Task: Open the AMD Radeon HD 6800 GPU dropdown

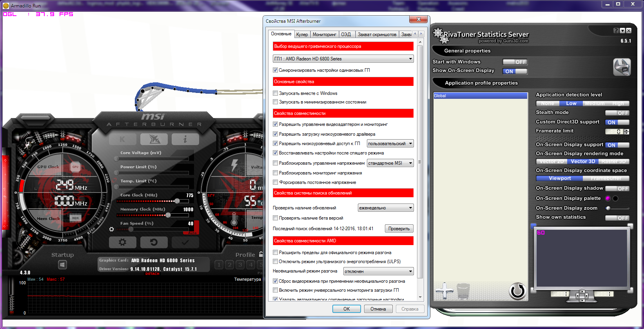Action: [x=343, y=59]
